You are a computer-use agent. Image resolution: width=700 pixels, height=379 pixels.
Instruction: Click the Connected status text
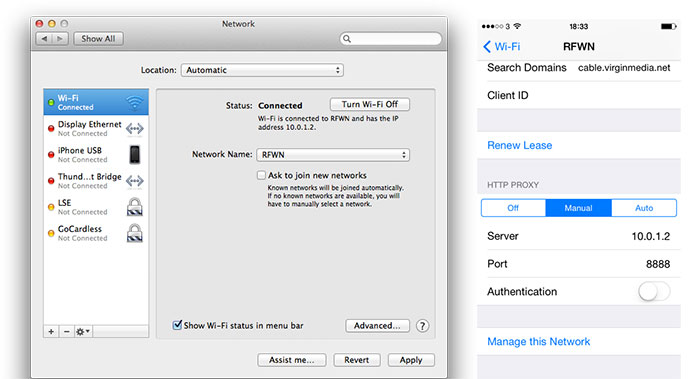point(280,106)
